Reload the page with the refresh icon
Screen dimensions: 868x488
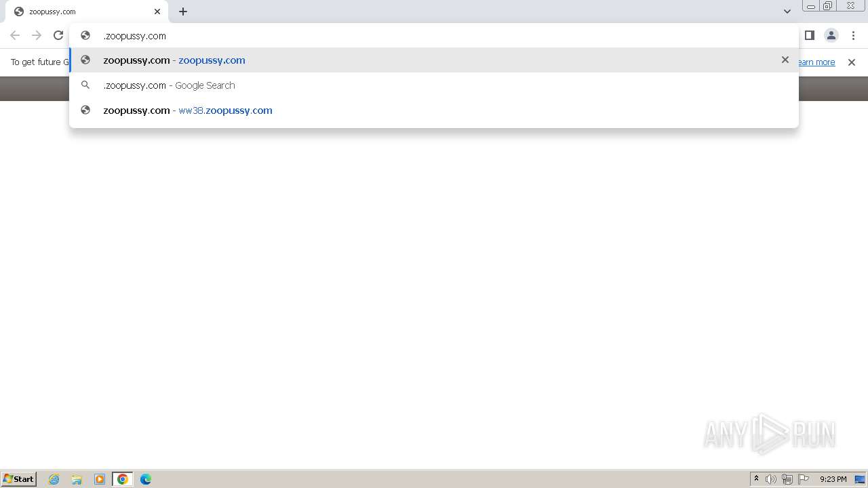point(58,35)
